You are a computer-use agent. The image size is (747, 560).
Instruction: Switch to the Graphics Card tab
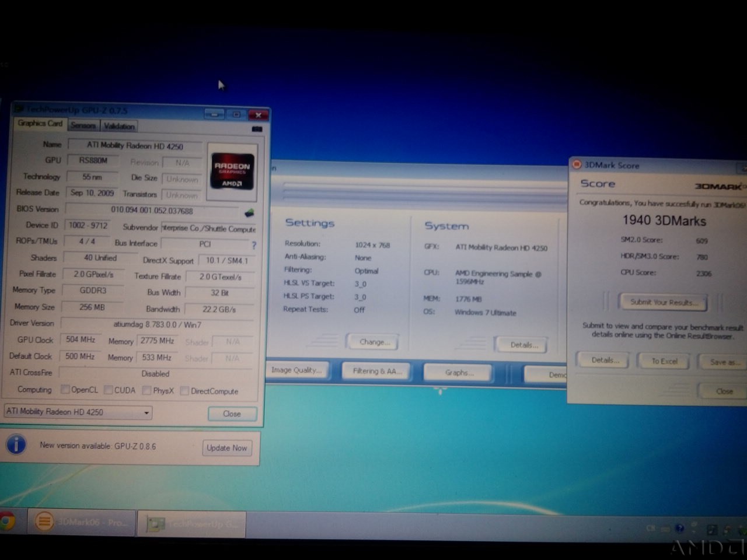coord(40,124)
